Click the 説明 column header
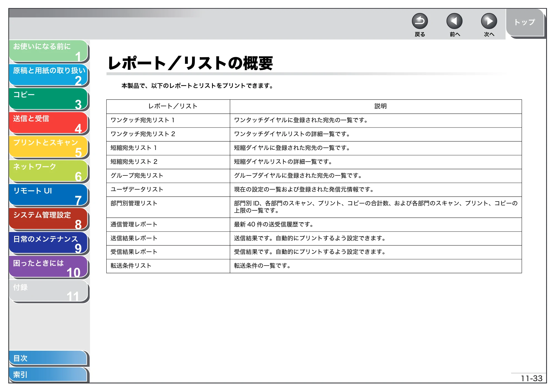The image size is (555, 392). point(376,107)
